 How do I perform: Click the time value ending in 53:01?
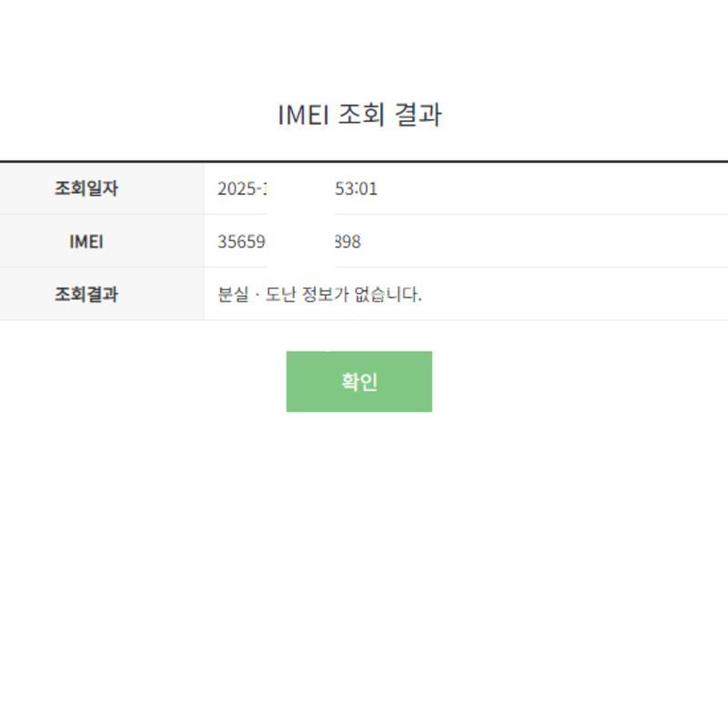click(357, 189)
